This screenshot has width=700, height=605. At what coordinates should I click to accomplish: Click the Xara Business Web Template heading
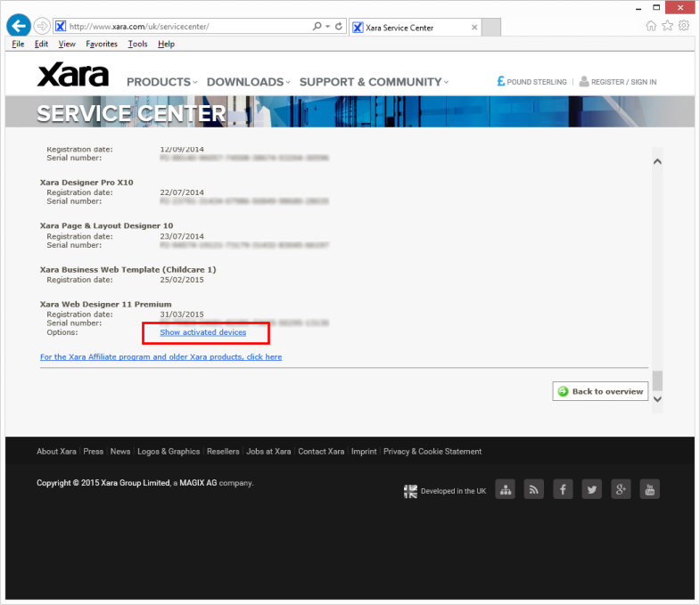(128, 269)
